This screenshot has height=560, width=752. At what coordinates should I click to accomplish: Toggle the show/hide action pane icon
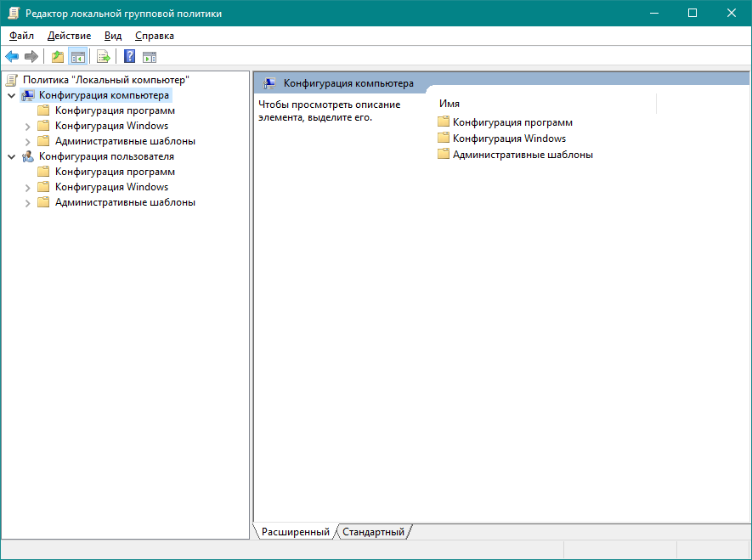pos(150,57)
